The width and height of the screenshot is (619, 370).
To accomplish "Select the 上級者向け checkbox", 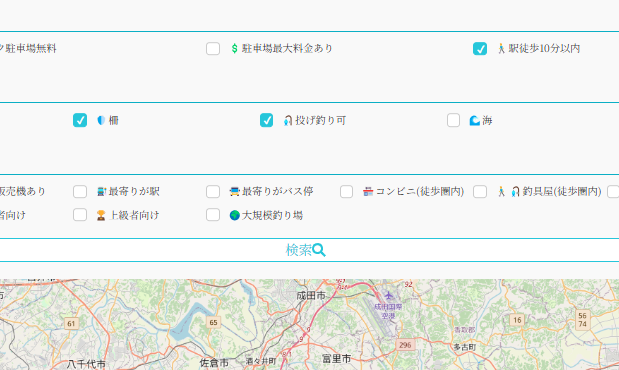I will coord(80,215).
